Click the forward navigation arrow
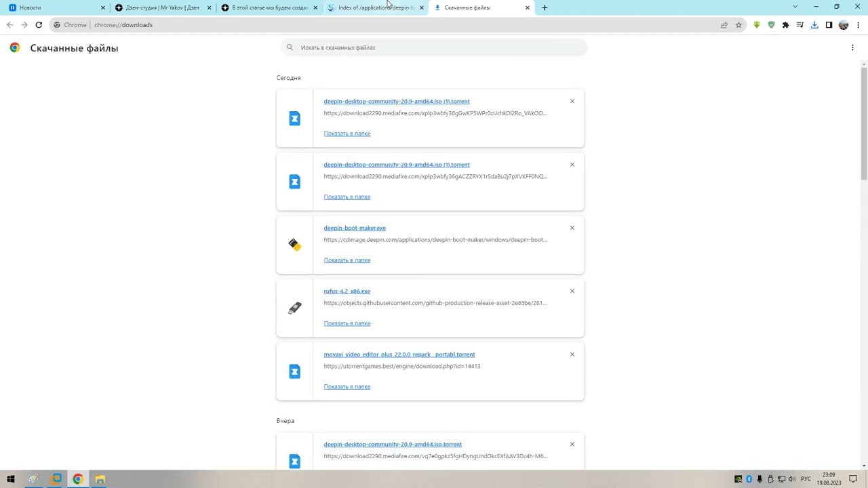The image size is (868, 488). pos(24,25)
